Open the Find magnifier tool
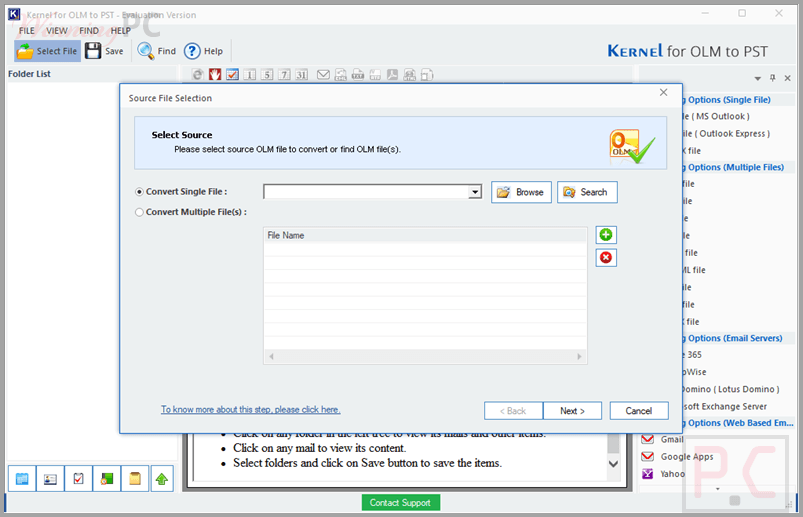 [x=157, y=51]
